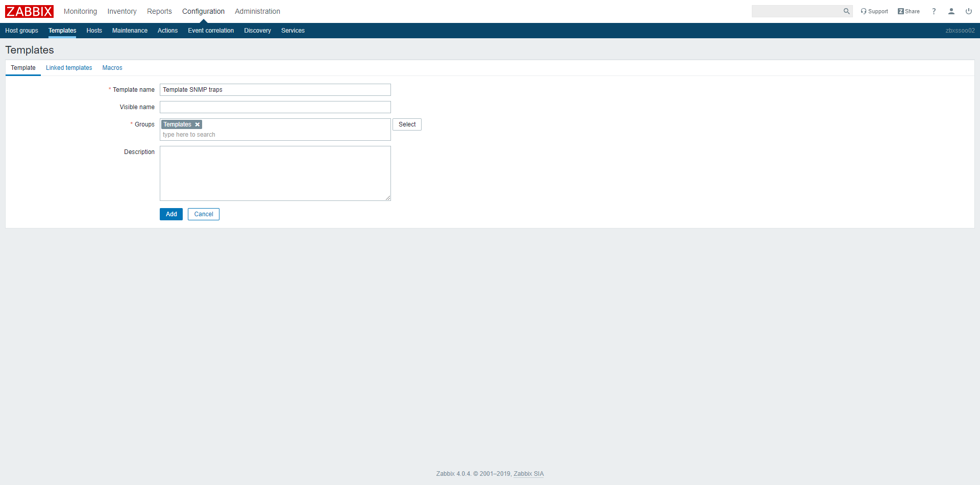Click Select button next to Groups
The width and height of the screenshot is (980, 485).
point(407,124)
